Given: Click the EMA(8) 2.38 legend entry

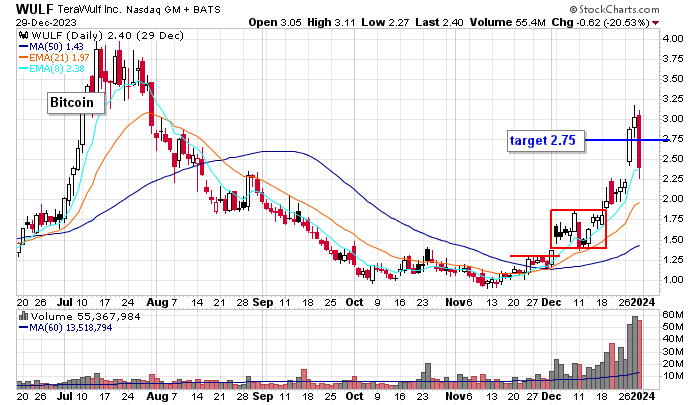Looking at the screenshot, I should tap(51, 68).
